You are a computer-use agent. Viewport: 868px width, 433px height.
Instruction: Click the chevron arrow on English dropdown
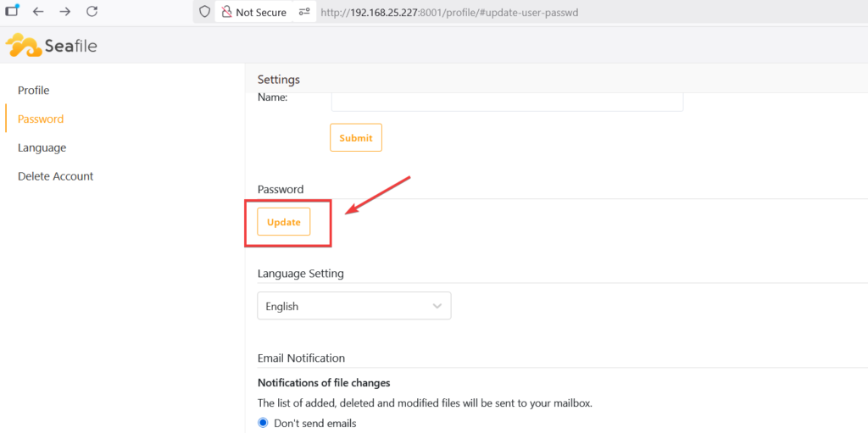point(437,306)
